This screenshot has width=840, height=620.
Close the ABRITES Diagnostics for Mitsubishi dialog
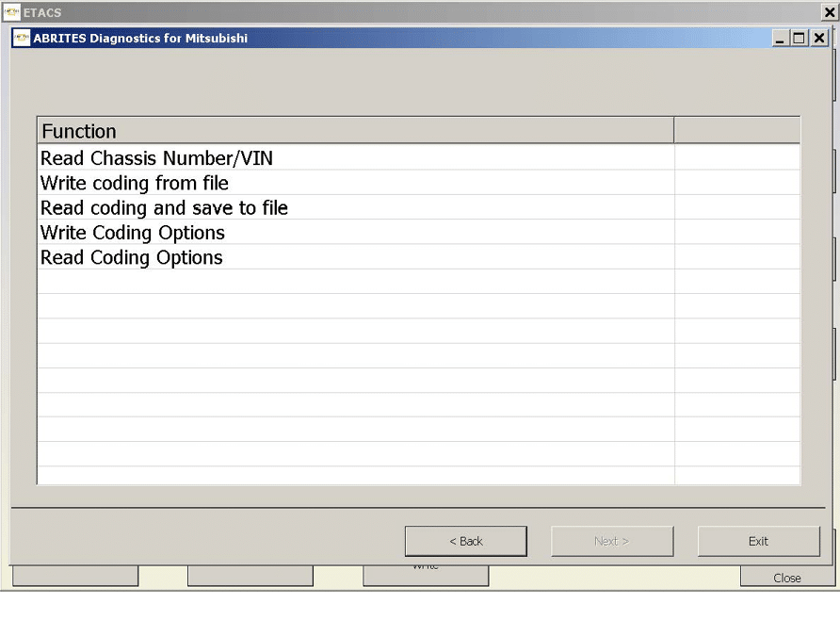click(818, 39)
